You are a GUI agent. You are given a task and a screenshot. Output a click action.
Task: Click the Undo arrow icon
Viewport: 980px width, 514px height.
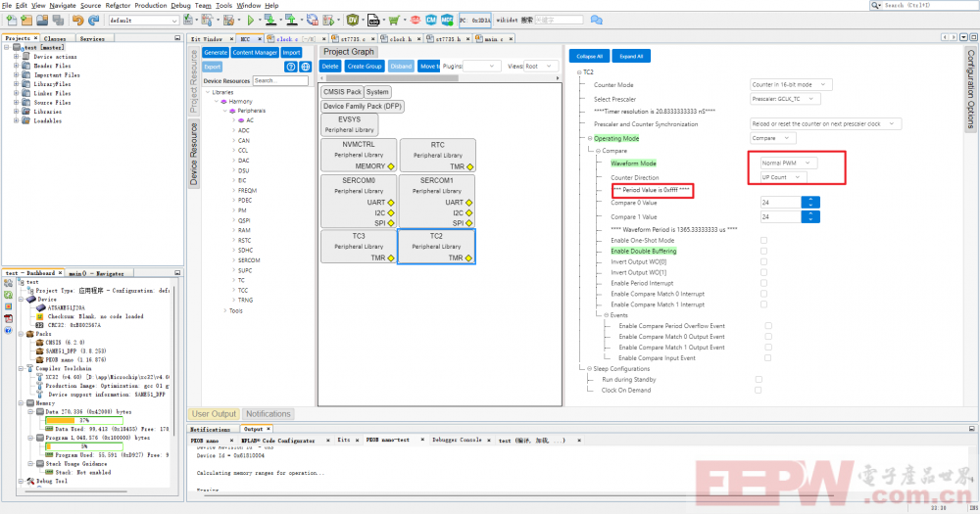point(77,20)
